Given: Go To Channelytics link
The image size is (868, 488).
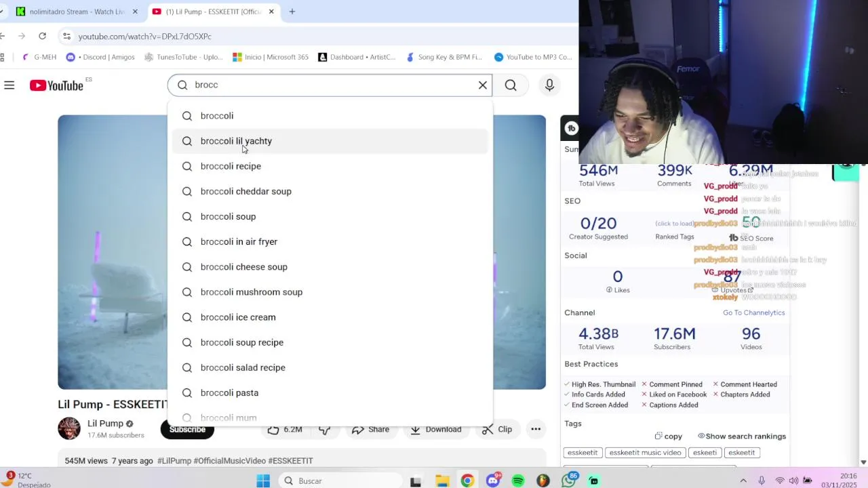Looking at the screenshot, I should [x=753, y=312].
